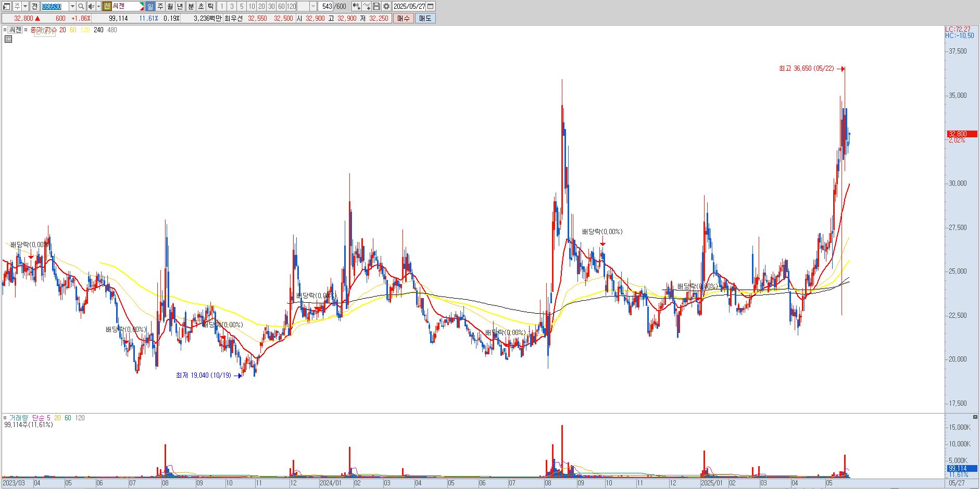Viewport: 980px width, 489px height.
Task: Click the 전 selector button
Action: pos(34,6)
